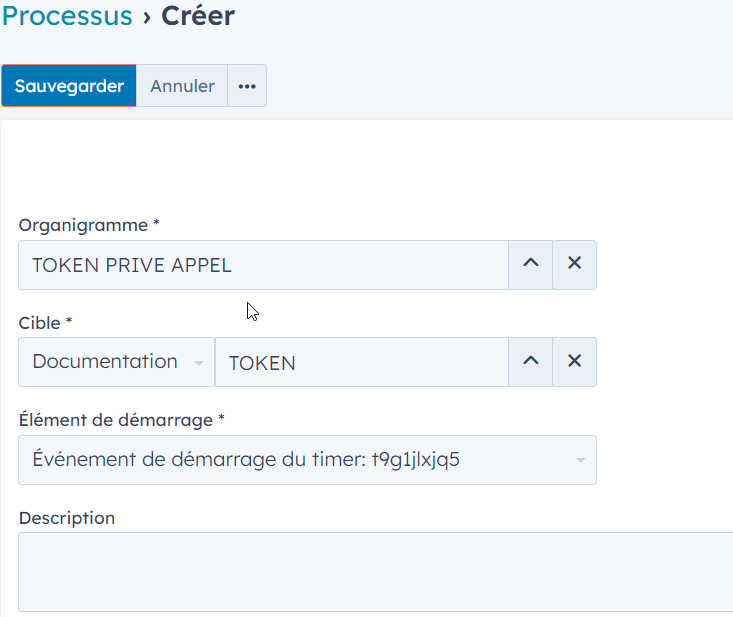
Task: Open the Élément de démarrage timer dropdown
Action: tap(307, 460)
